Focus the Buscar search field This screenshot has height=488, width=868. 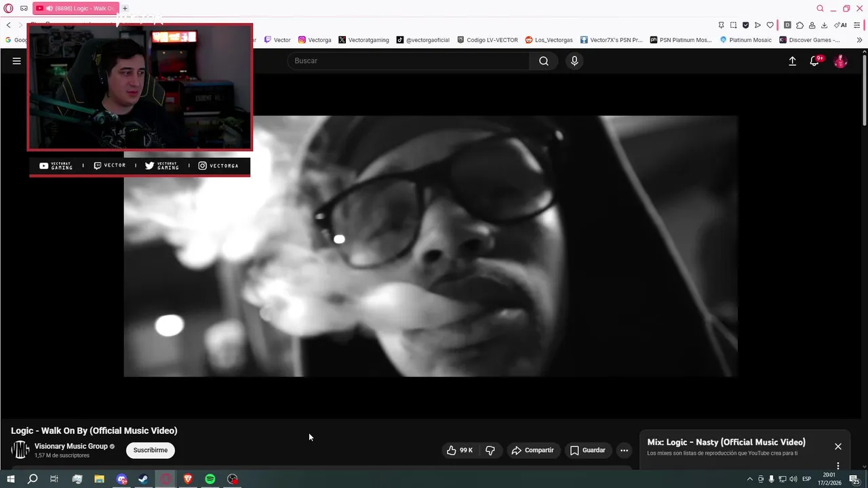(x=409, y=61)
